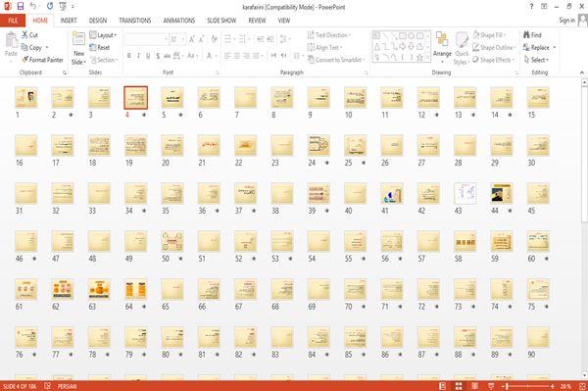Start slide show from status bar icon
The width and height of the screenshot is (588, 391).
pos(491,386)
